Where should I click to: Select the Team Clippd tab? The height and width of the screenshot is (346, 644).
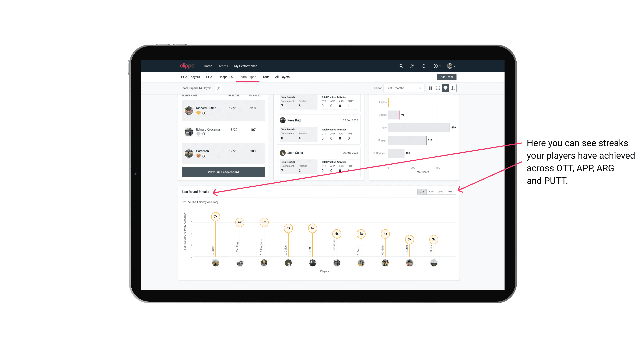(x=247, y=77)
